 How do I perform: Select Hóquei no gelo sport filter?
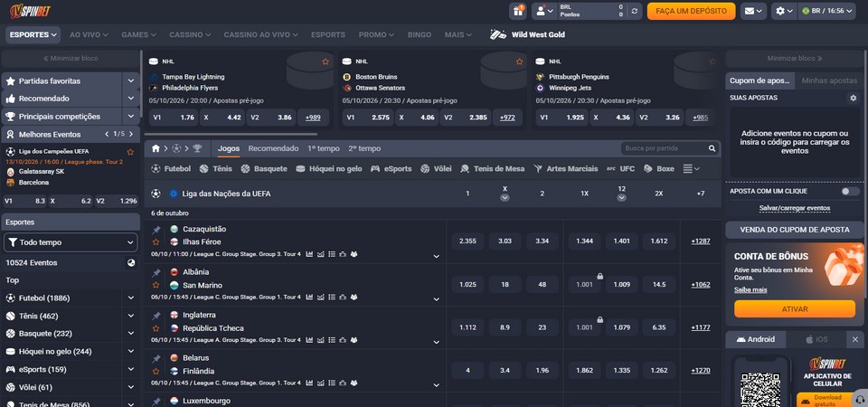pyautogui.click(x=329, y=169)
